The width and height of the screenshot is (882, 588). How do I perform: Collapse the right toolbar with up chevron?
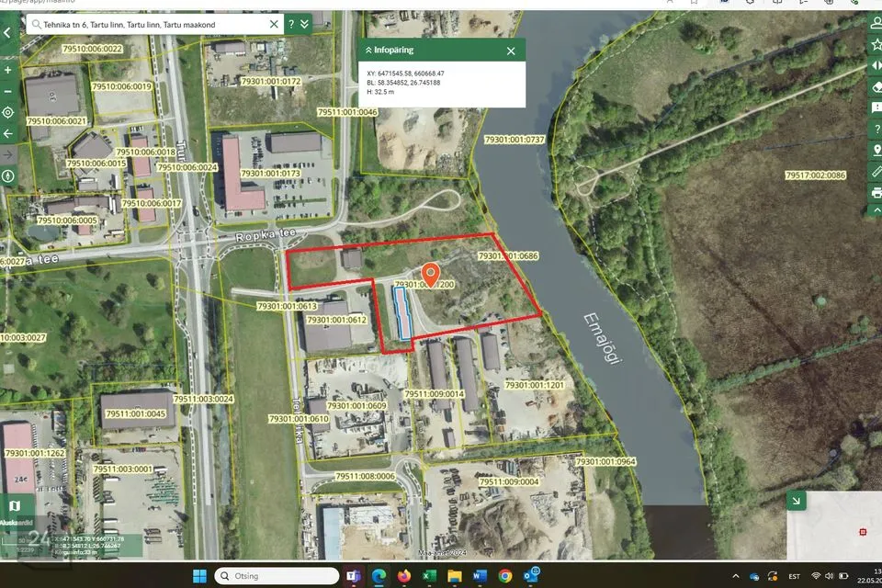876,212
